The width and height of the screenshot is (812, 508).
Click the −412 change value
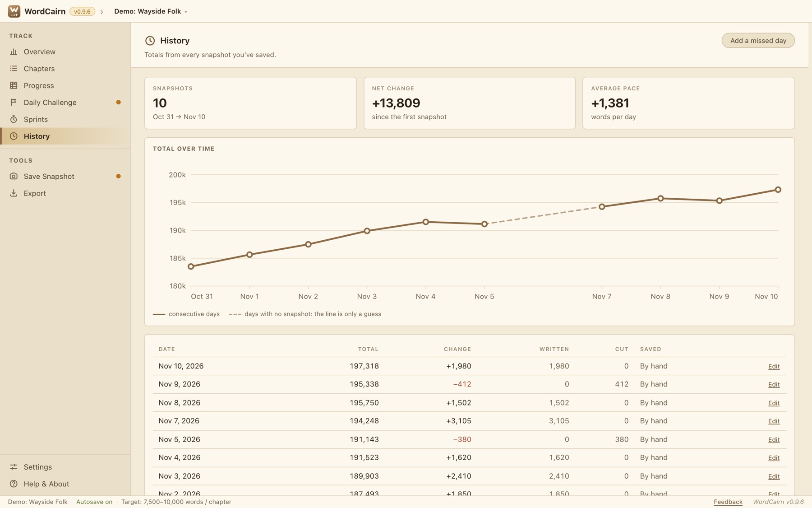point(462,384)
